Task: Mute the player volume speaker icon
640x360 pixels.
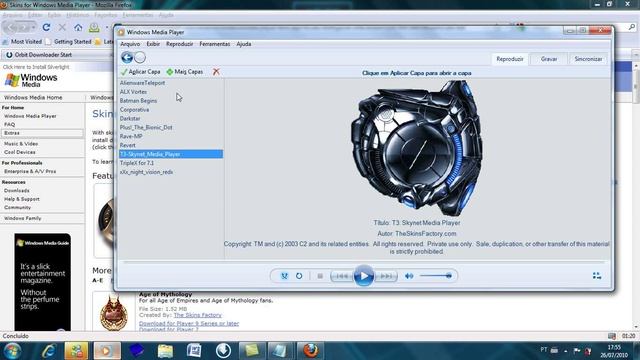Action: [x=409, y=276]
